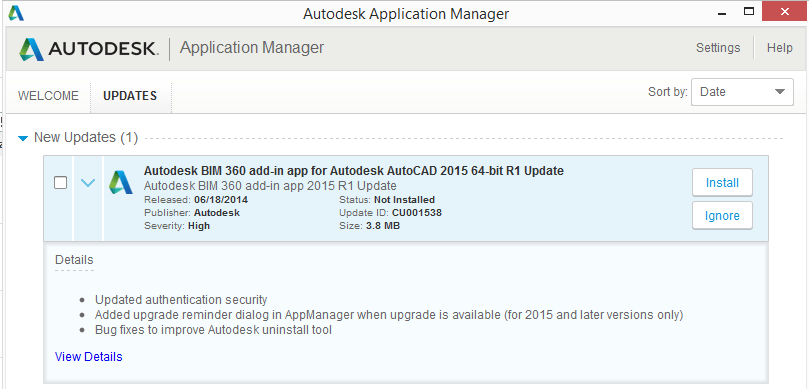Close the Autodesk Application Manager window
The width and height of the screenshot is (809, 389).
(x=785, y=11)
